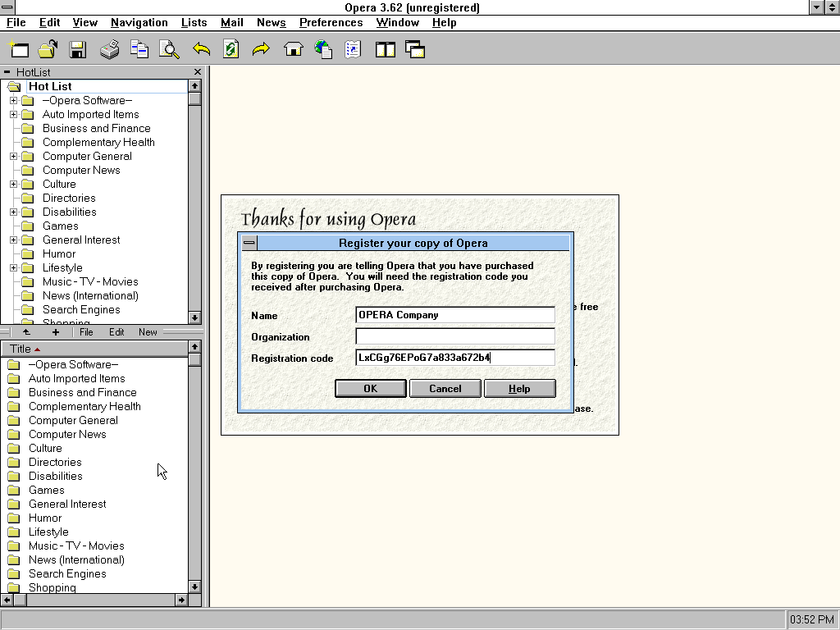Click the Lifestyle folder icon in the lower Title list
This screenshot has height=630, width=840.
[14, 532]
